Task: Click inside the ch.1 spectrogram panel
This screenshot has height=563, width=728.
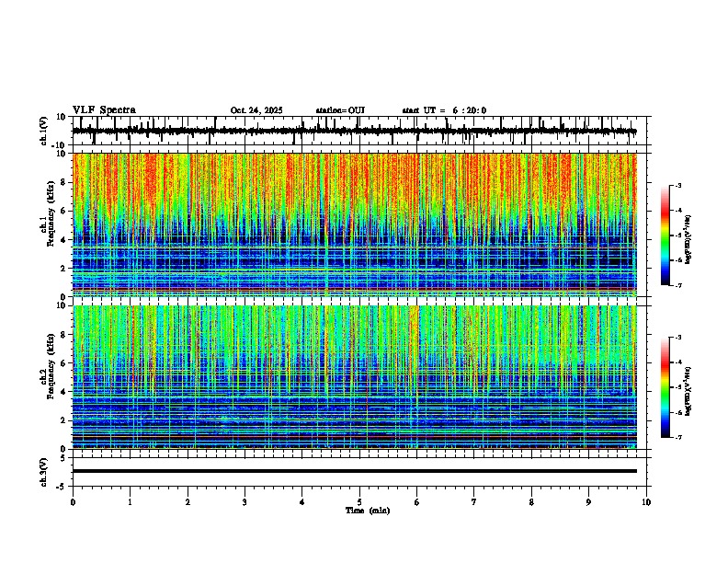Action: pos(354,224)
